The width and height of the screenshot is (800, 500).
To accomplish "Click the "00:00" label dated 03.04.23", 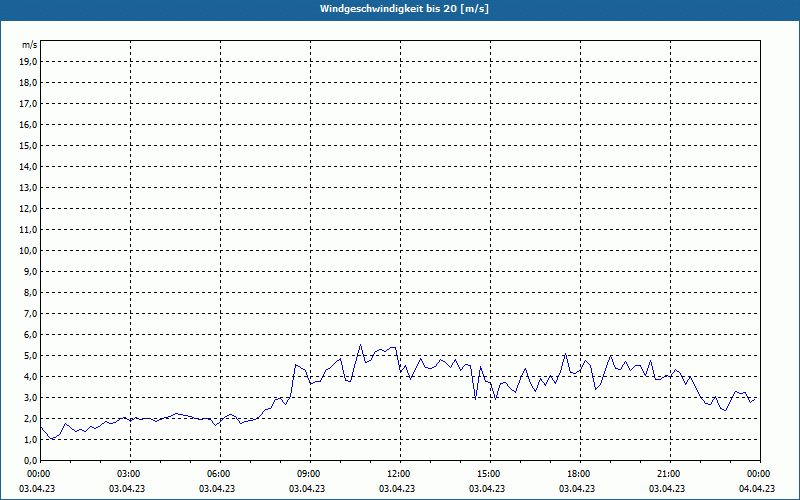I will [40, 474].
